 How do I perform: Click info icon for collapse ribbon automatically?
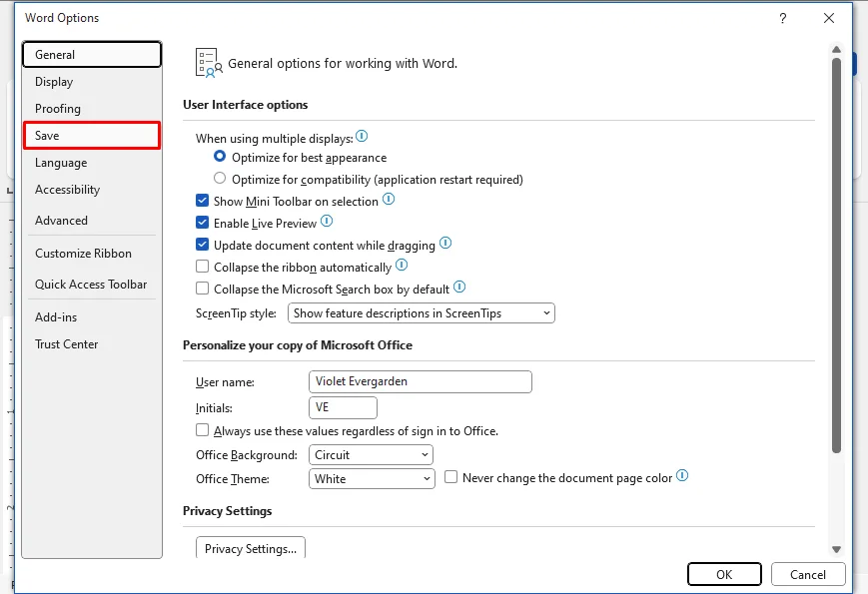402,266
